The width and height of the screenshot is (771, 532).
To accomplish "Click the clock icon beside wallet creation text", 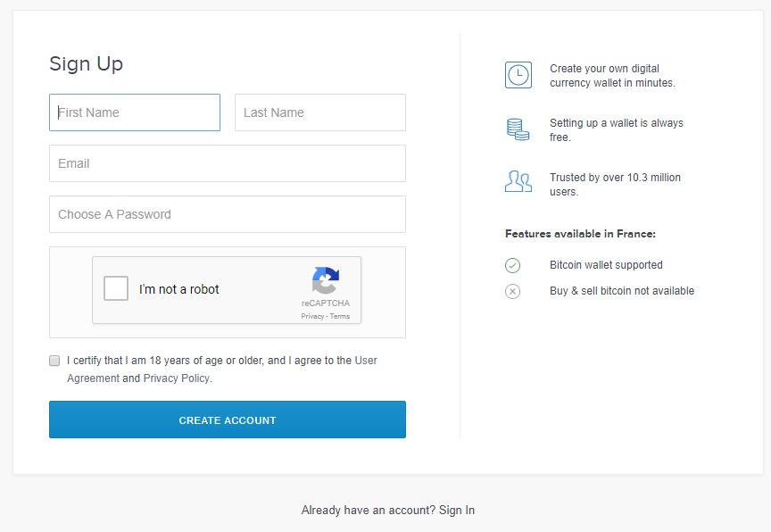I will coord(518,75).
